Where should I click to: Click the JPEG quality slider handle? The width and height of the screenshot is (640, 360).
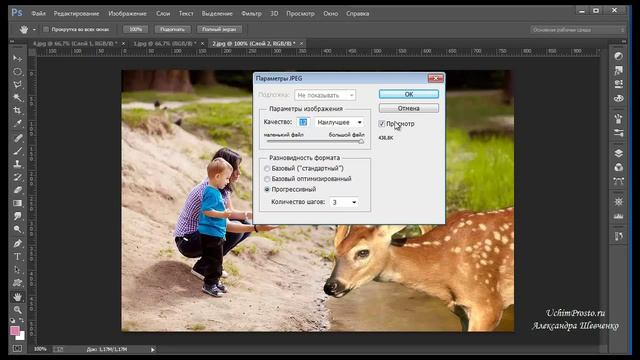(x=361, y=141)
